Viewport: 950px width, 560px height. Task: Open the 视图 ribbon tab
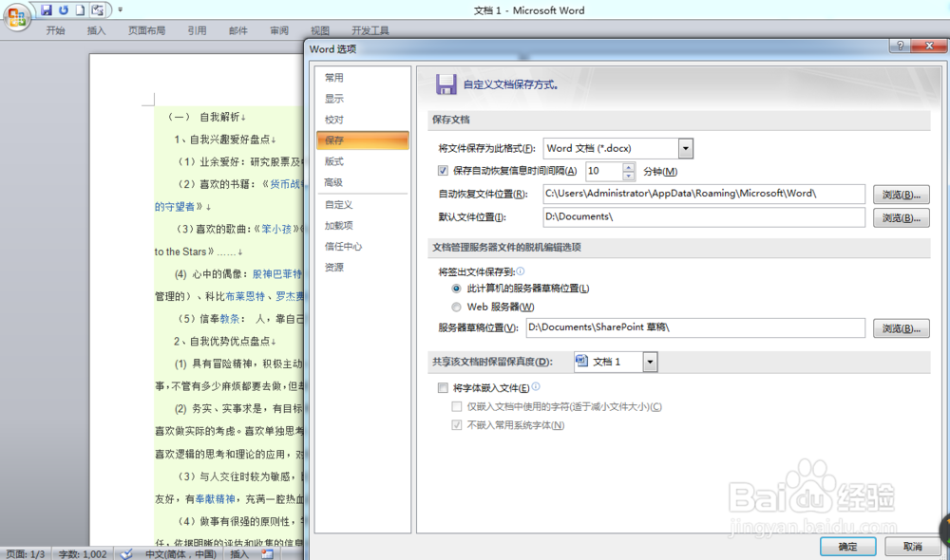320,30
